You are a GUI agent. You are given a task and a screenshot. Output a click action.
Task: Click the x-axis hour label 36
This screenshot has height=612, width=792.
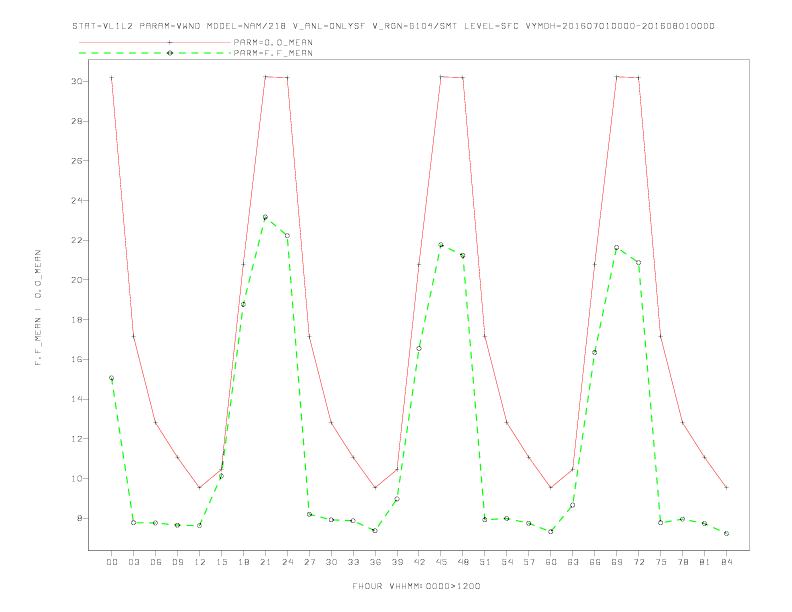[375, 562]
